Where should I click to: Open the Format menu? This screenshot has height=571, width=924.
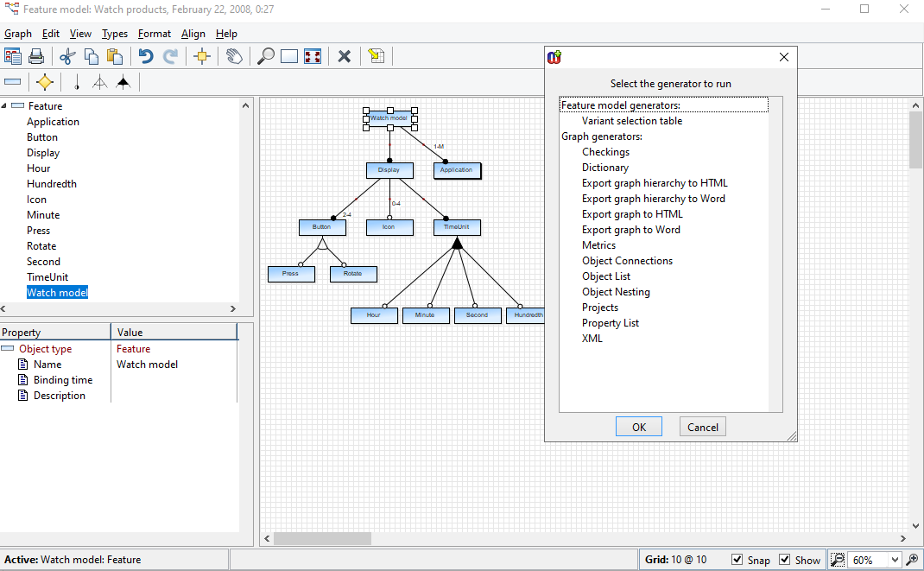pyautogui.click(x=155, y=34)
